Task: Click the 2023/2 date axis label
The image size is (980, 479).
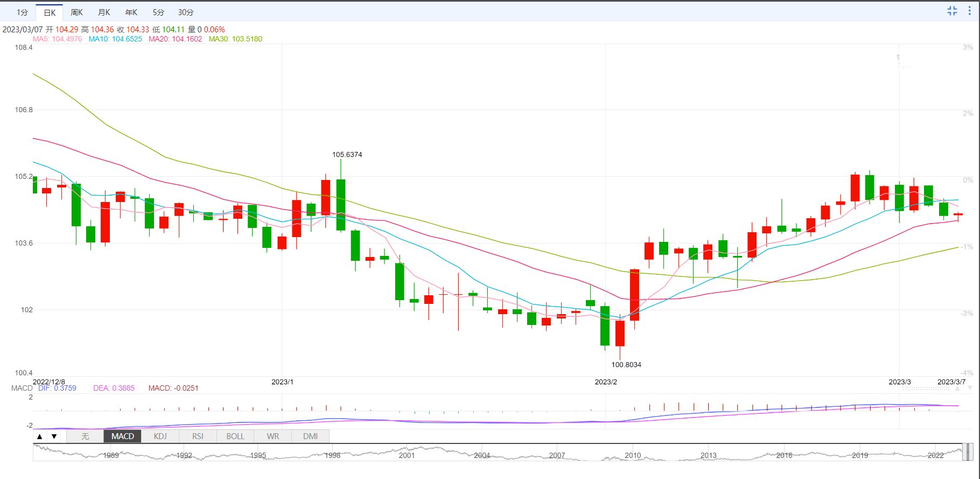Action: click(x=606, y=382)
